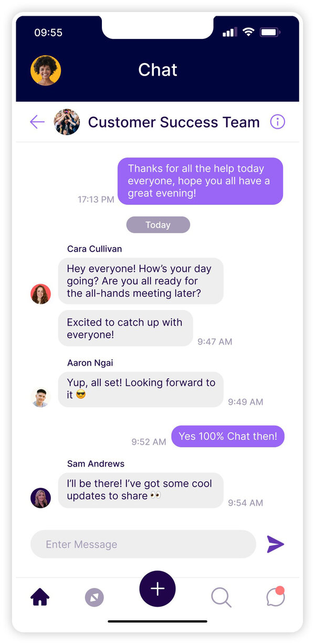The image size is (315, 644).
Task: Open the search magnifier icon
Action: click(221, 597)
